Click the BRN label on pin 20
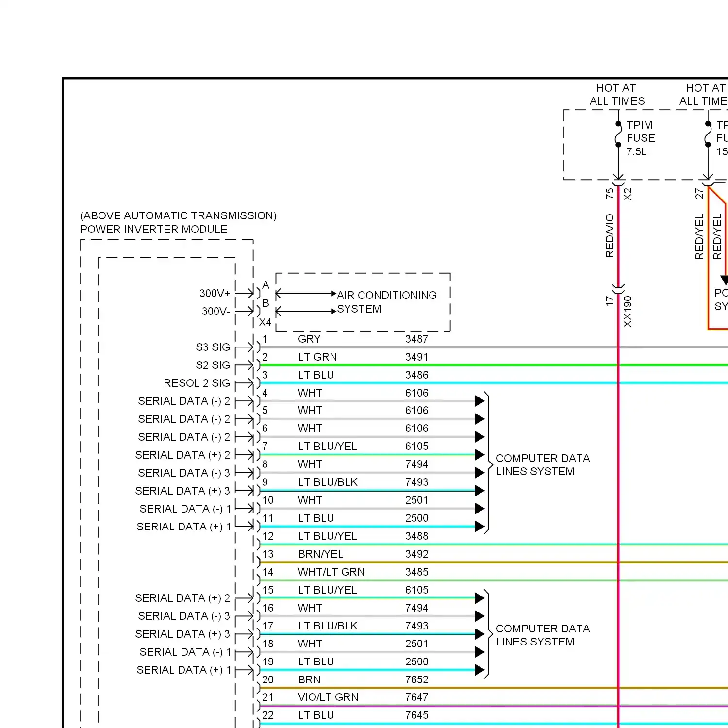The height and width of the screenshot is (728, 728). pyautogui.click(x=309, y=679)
